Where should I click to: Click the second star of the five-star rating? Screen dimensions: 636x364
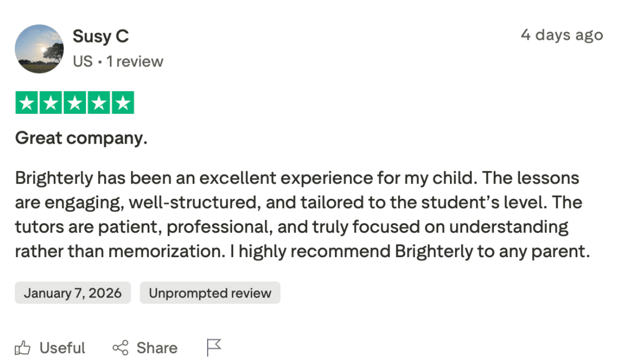click(x=52, y=102)
